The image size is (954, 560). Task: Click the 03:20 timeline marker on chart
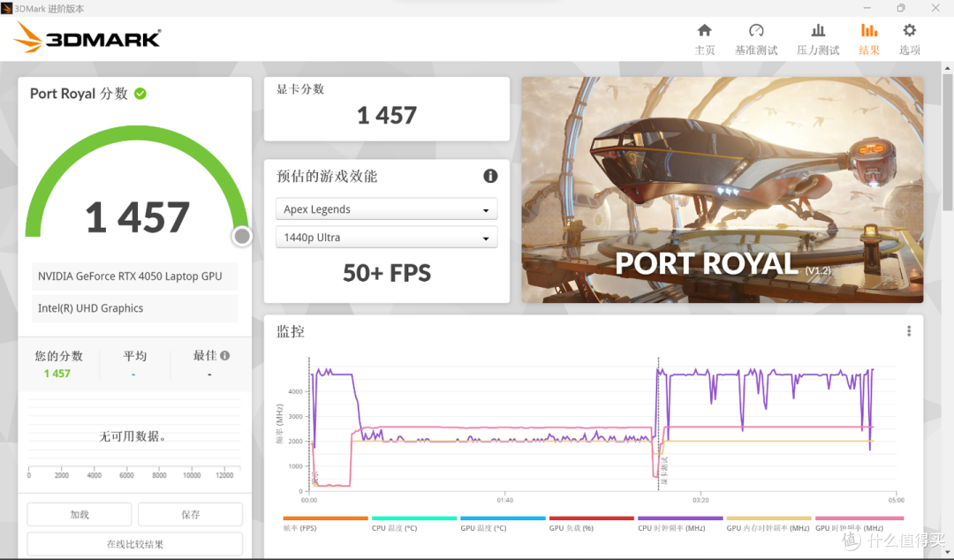pos(700,500)
